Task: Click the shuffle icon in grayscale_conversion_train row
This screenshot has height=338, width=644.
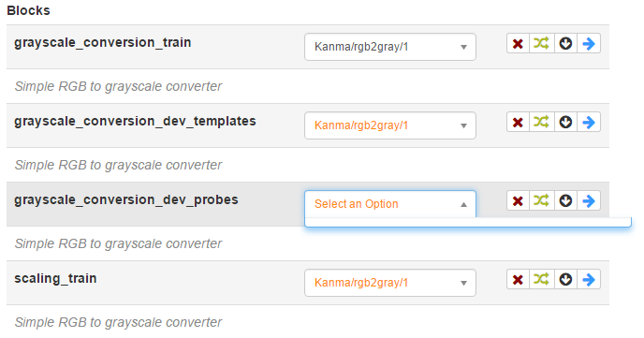Action: tap(541, 43)
